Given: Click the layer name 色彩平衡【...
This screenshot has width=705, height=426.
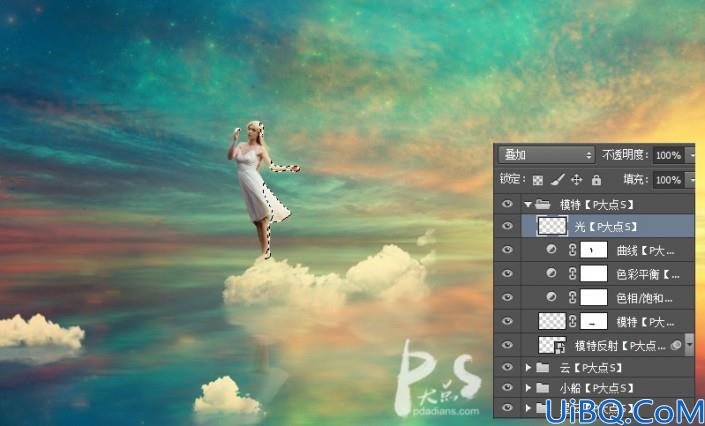Looking at the screenshot, I should (x=648, y=274).
